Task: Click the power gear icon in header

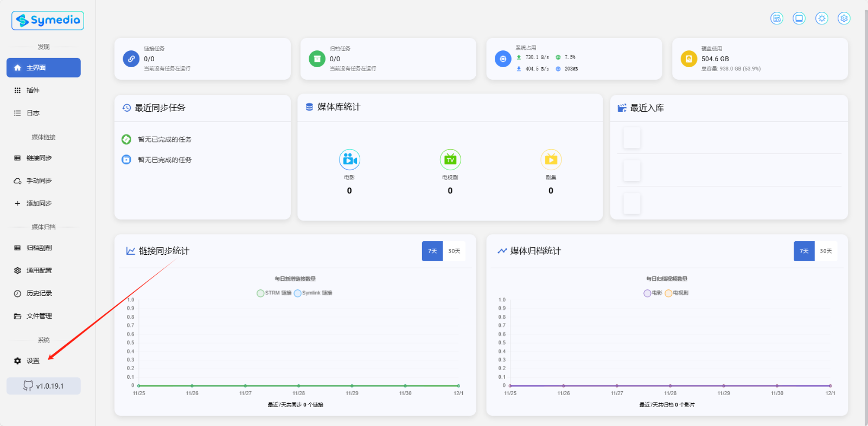Action: pos(844,18)
